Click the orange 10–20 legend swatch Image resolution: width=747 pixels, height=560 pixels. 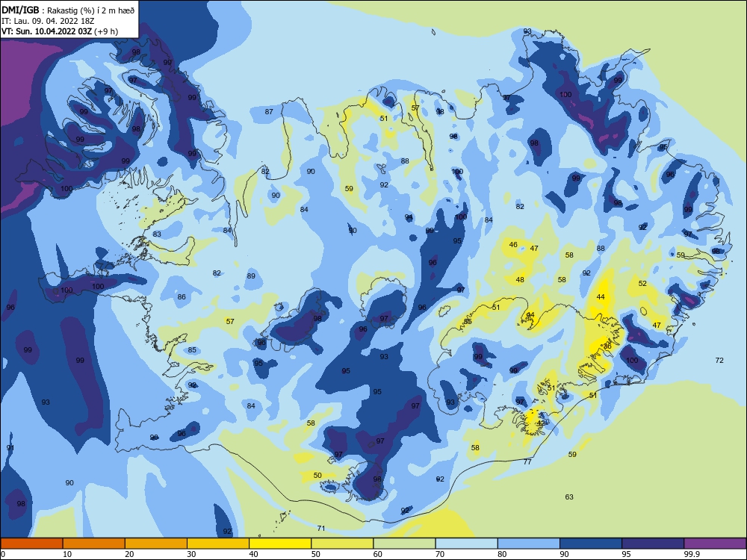click(94, 544)
